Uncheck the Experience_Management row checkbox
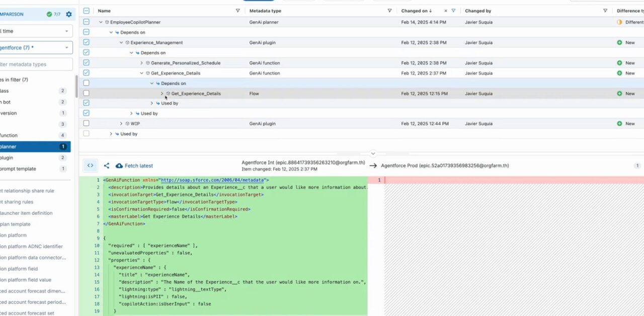 coord(87,43)
